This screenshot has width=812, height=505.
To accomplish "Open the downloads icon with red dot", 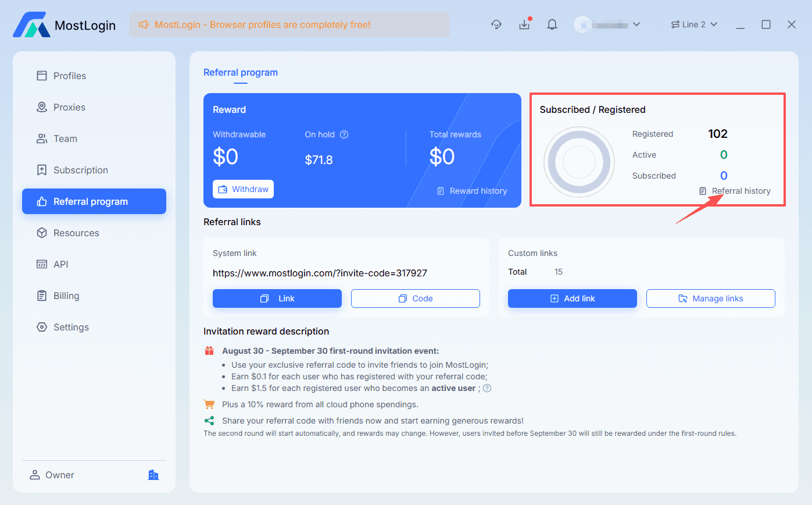I will [524, 24].
